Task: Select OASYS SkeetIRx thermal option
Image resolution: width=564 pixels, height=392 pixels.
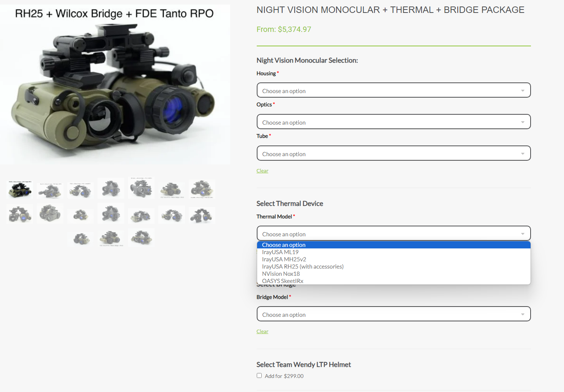Action: point(393,281)
